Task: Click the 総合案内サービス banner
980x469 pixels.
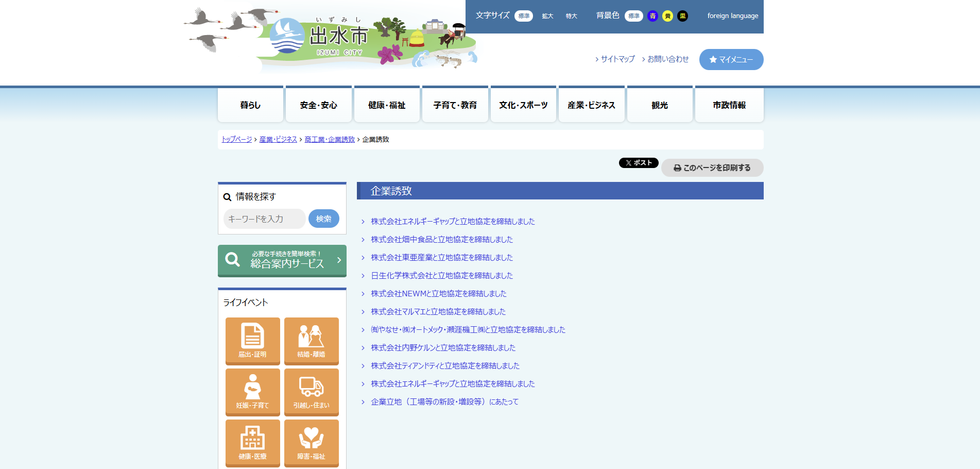Action: click(x=282, y=261)
